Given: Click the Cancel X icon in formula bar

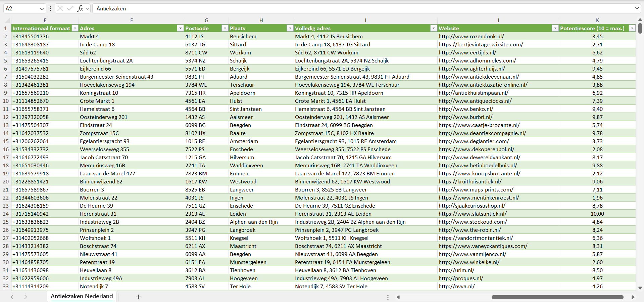Looking at the screenshot, I should pyautogui.click(x=60, y=8).
